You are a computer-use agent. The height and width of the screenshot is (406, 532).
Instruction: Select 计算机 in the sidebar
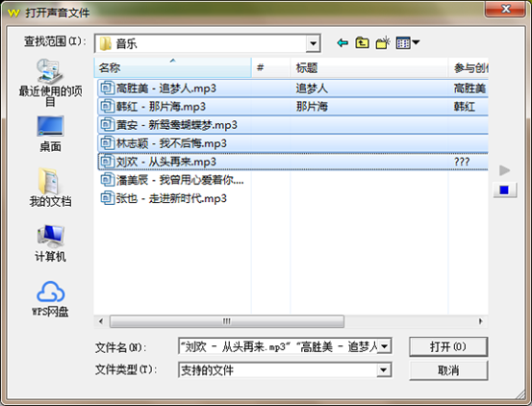[50, 243]
